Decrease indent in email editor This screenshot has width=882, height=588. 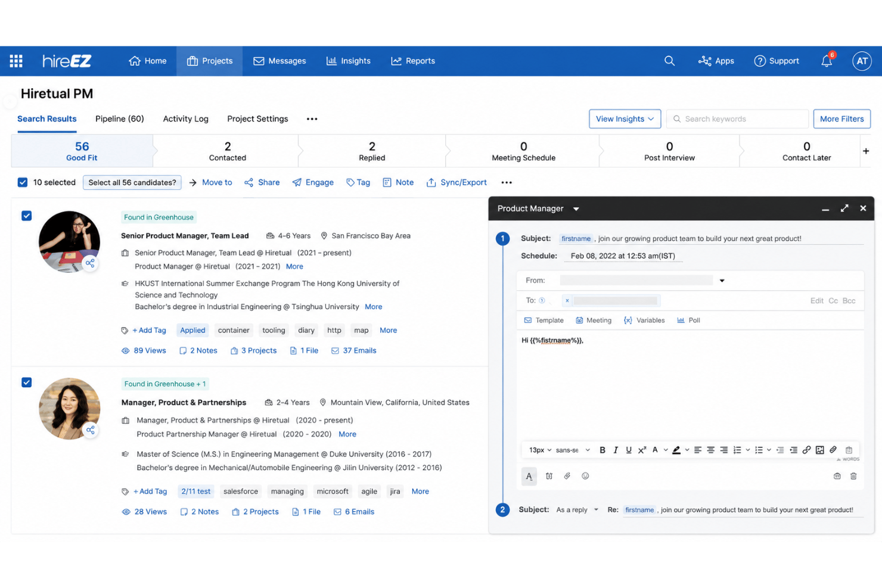tap(780, 450)
